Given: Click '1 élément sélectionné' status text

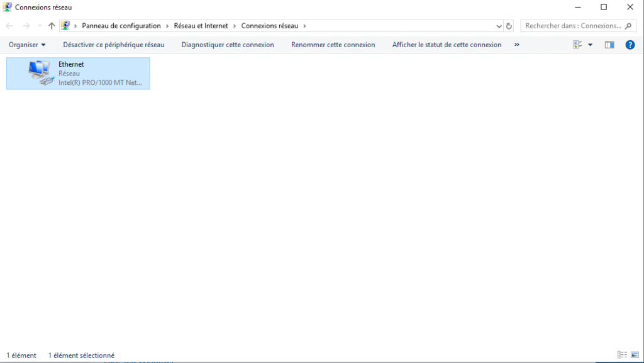Looking at the screenshot, I should coord(81,355).
